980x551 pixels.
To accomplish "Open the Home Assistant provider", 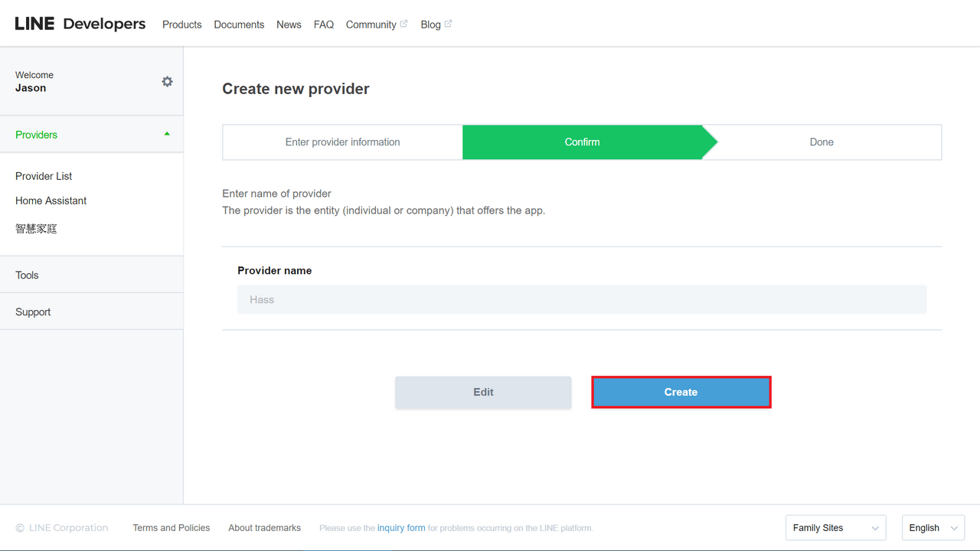I will click(51, 201).
